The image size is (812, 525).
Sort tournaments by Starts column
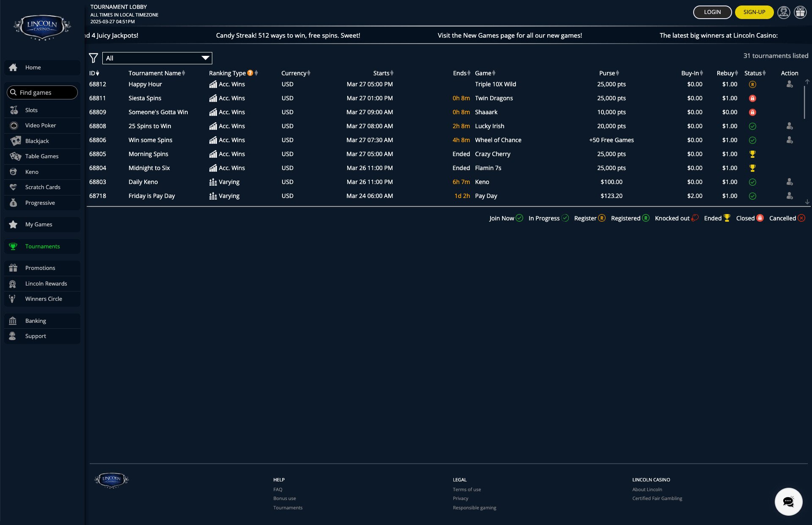pos(392,73)
